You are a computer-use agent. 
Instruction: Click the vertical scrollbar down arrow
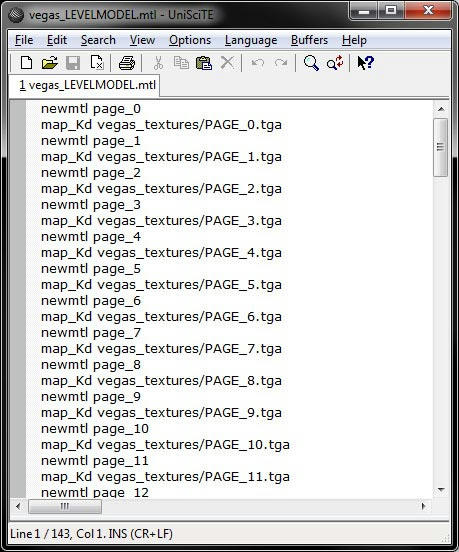point(441,490)
